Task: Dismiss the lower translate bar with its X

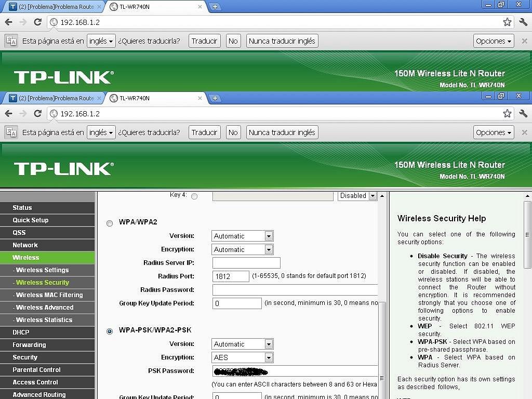Action: [524, 132]
